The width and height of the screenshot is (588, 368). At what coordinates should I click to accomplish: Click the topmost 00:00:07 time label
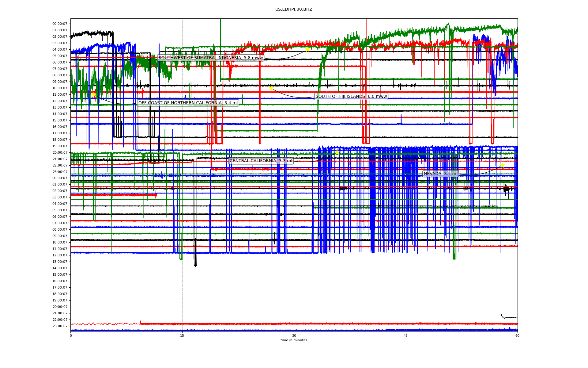60,24
